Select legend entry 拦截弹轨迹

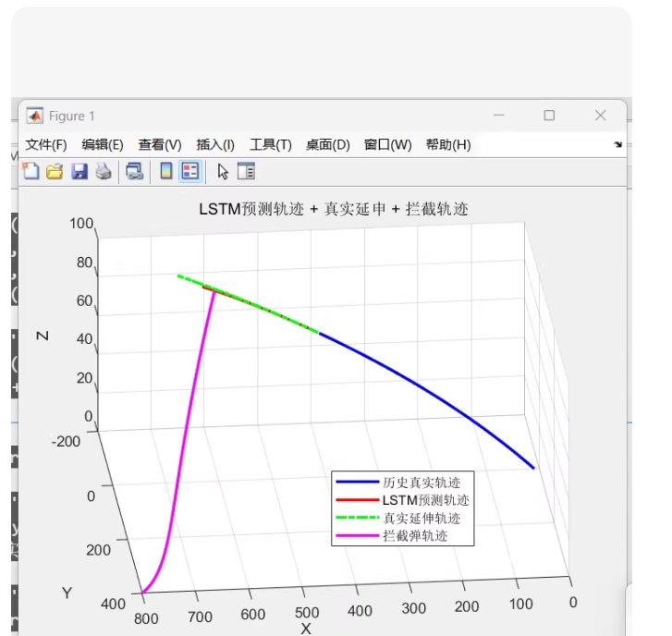(415, 536)
